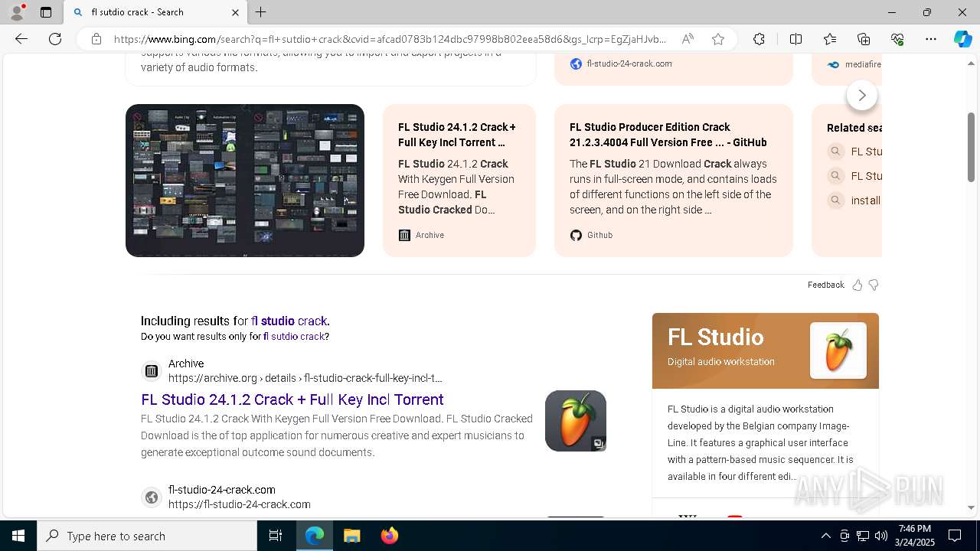Open Browser essentials icon

point(897,39)
